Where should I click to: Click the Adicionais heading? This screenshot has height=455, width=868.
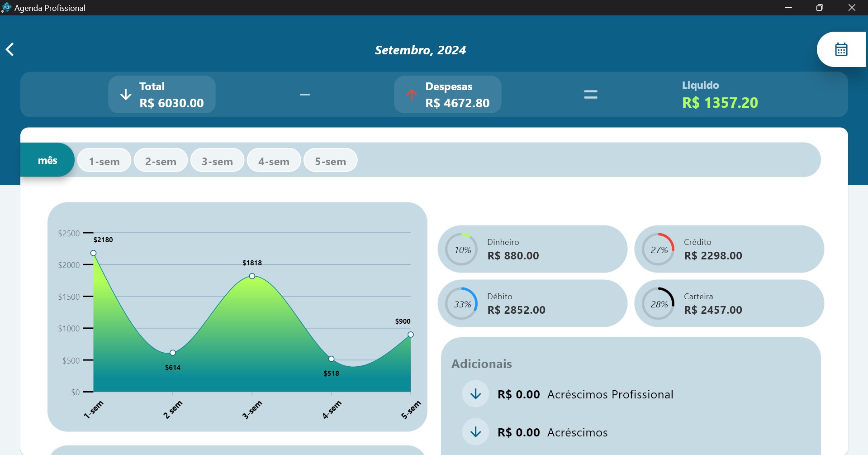pyautogui.click(x=482, y=364)
